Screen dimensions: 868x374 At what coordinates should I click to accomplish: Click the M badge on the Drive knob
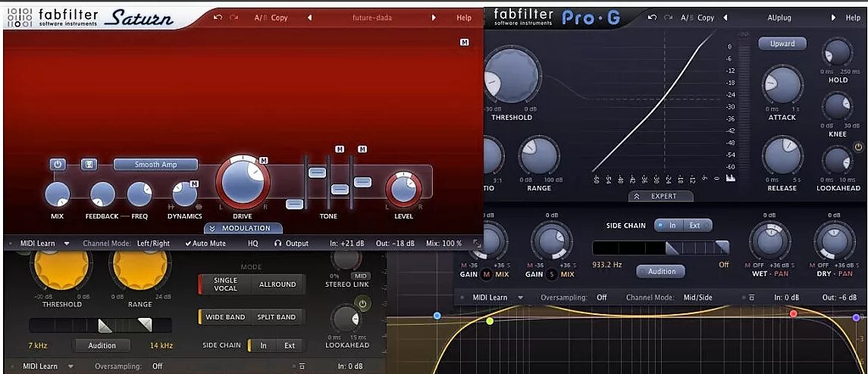click(264, 161)
